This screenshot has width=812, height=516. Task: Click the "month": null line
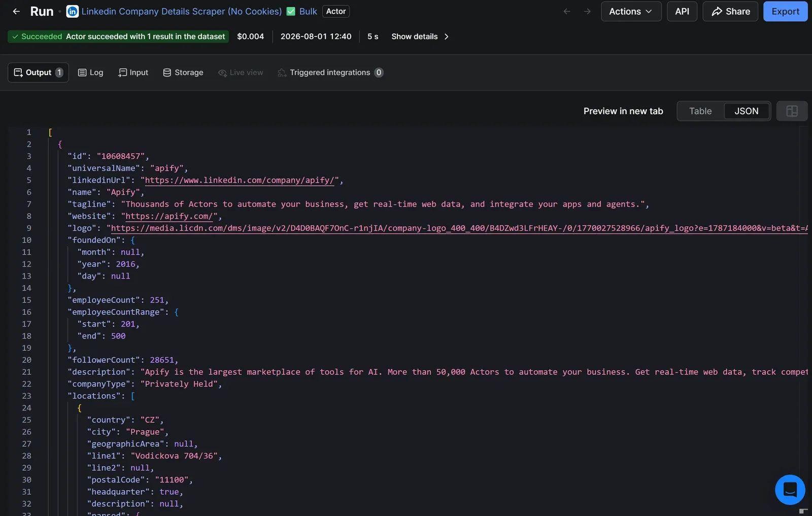pyautogui.click(x=111, y=252)
